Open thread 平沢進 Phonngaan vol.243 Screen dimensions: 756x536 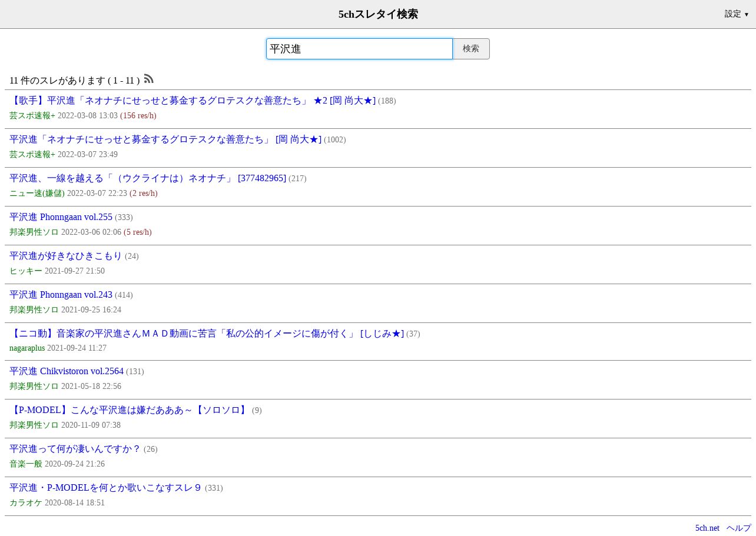[x=61, y=295]
